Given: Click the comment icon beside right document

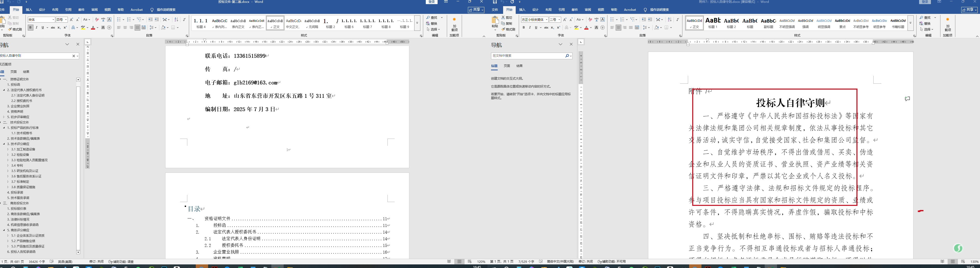Looking at the screenshot, I should (x=907, y=99).
